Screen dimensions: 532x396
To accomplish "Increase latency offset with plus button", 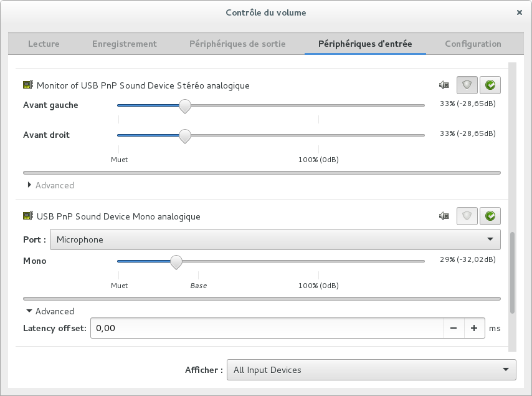I will 474,328.
